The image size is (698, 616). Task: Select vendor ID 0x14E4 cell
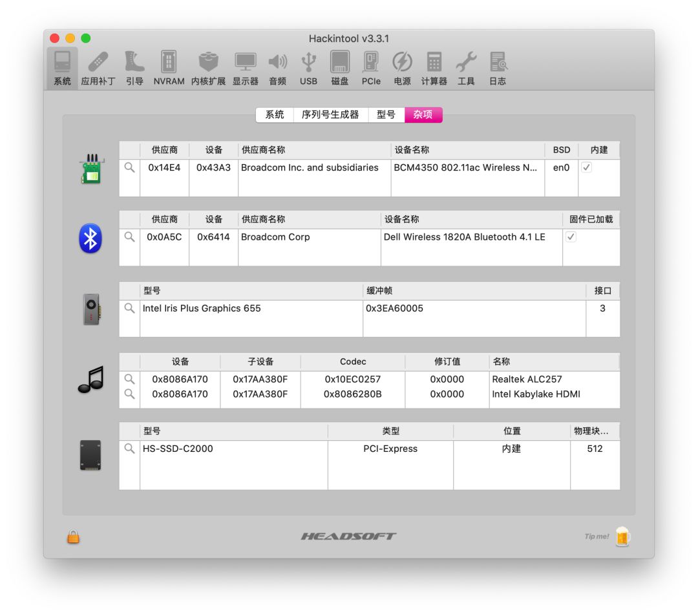pos(164,167)
